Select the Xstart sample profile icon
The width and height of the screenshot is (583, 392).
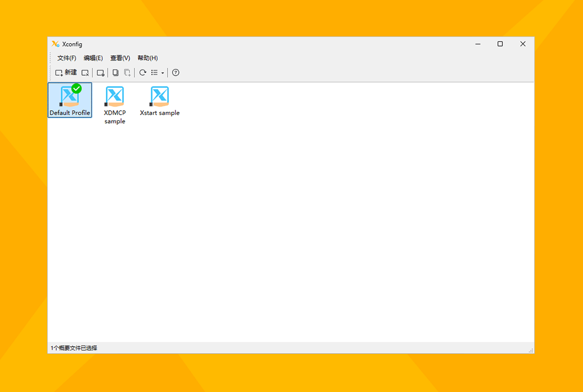[x=160, y=101]
